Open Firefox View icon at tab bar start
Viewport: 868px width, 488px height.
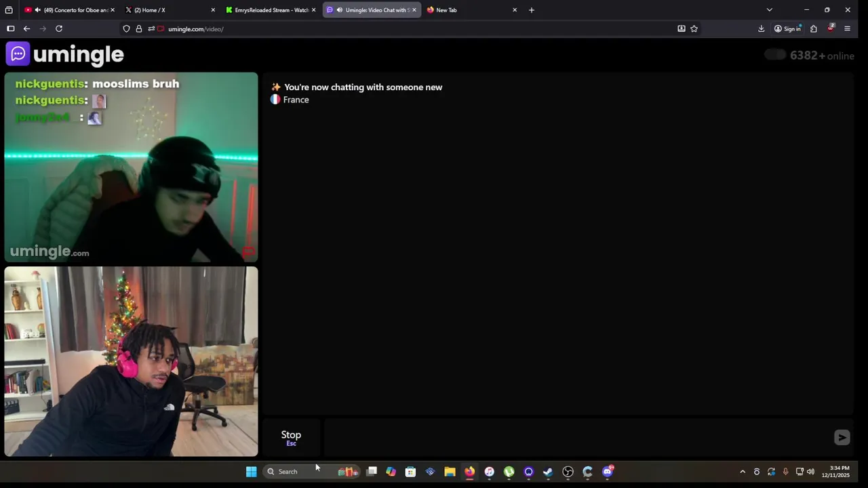click(9, 10)
